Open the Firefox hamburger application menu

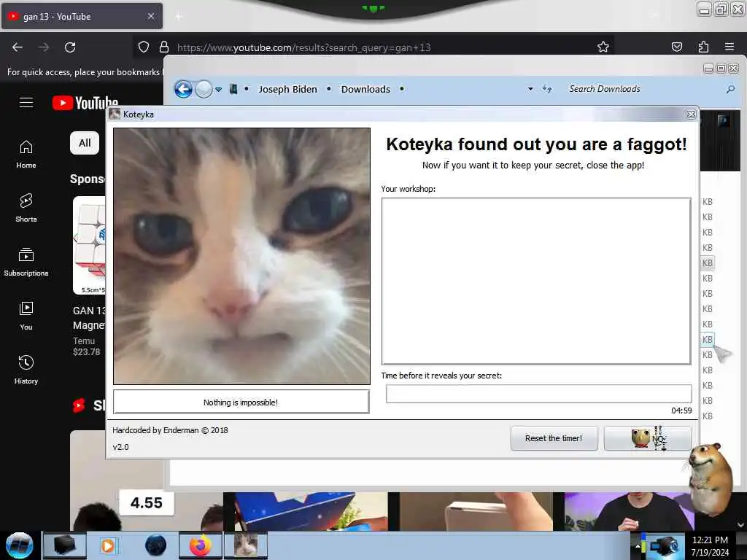(x=729, y=47)
